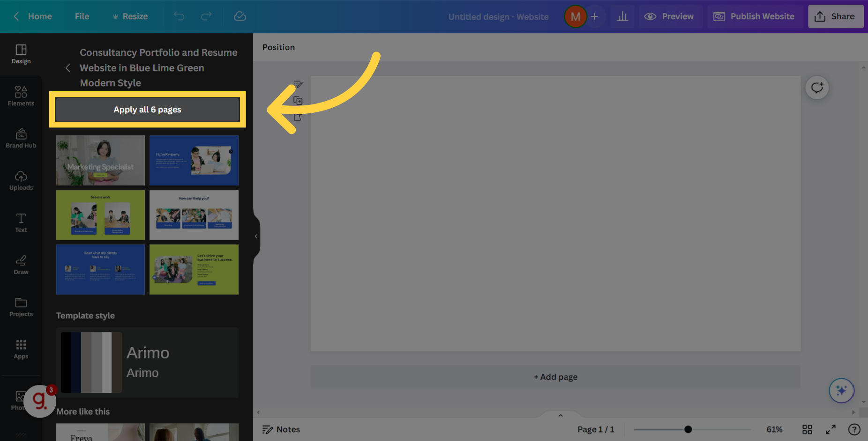This screenshot has width=868, height=441.
Task: Click Home in the top bar
Action: pos(39,16)
